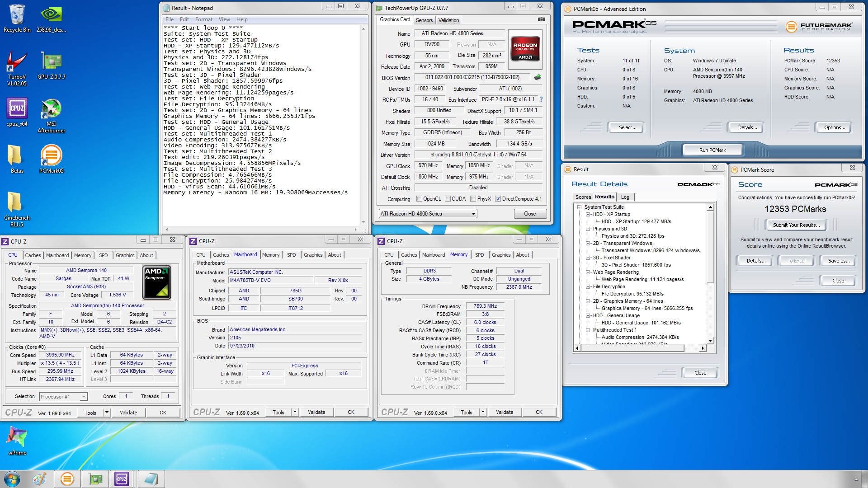Open the Processor #1 selection dropdown
Image resolution: width=868 pixels, height=488 pixels.
click(63, 397)
